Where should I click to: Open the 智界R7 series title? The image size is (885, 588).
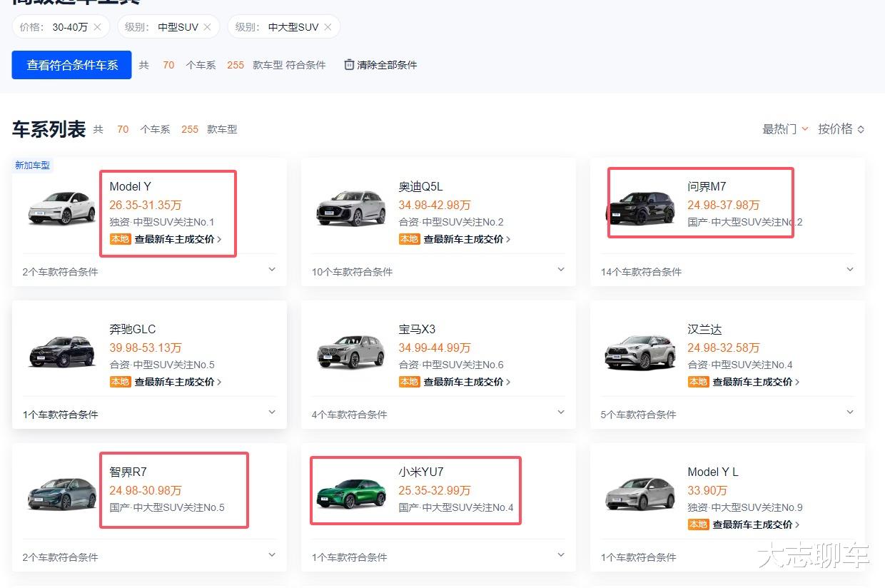pos(128,472)
